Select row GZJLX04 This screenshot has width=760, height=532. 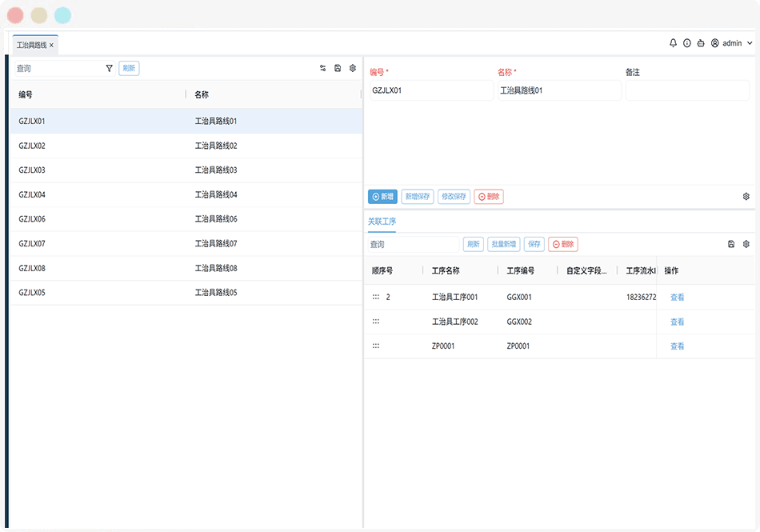186,194
